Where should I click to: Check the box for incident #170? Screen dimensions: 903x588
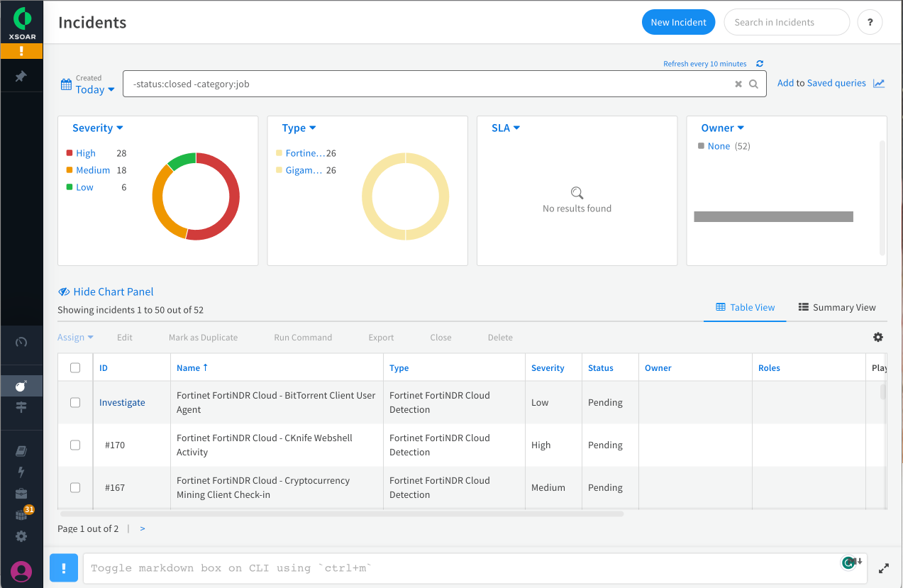[75, 445]
